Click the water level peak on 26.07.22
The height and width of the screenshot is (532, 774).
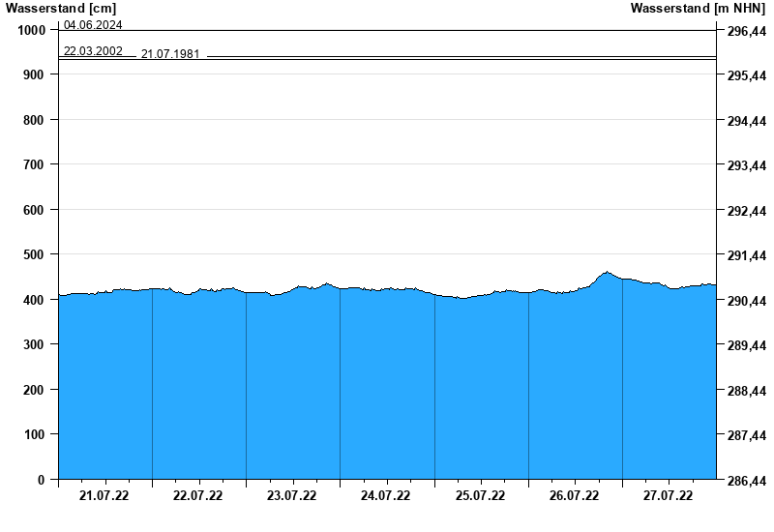607,273
